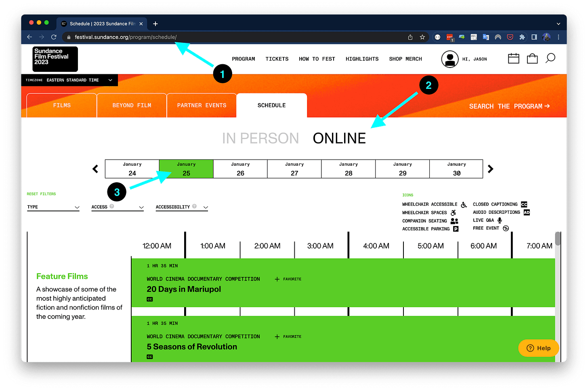Open the shopping bag icon
This screenshot has width=588, height=390.
[532, 58]
